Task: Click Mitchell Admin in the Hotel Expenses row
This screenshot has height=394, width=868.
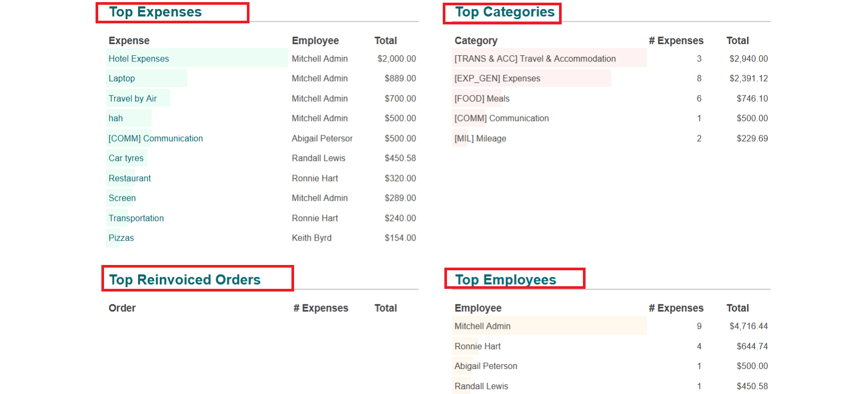Action: 320,58
